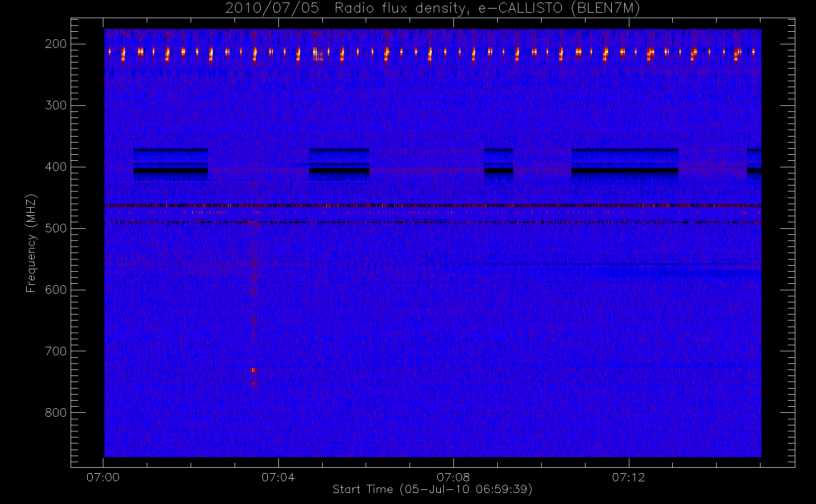Click the 800 frequency tick label
Screen dimensions: 816x504
coord(56,413)
